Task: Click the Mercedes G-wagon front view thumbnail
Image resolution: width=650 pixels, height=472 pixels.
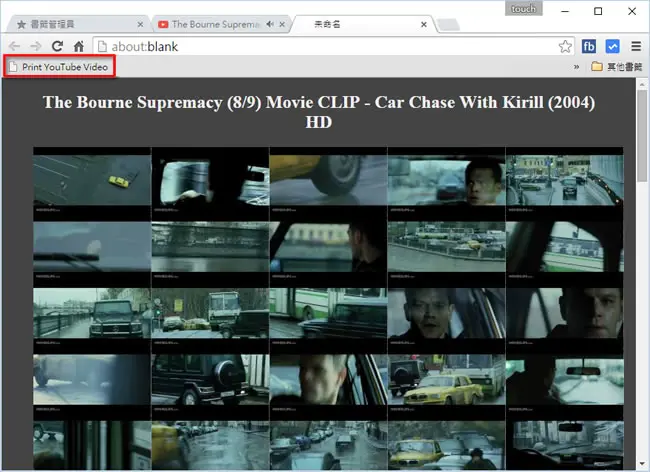Action: pos(92,313)
